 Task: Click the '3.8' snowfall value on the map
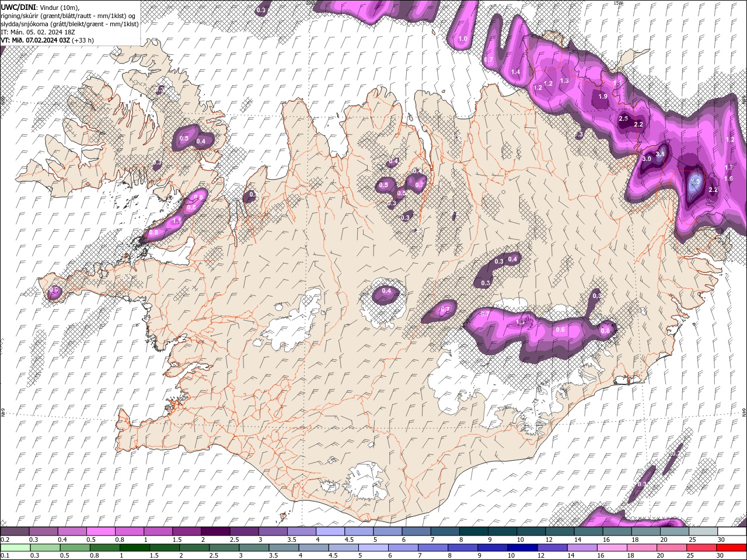660,154
